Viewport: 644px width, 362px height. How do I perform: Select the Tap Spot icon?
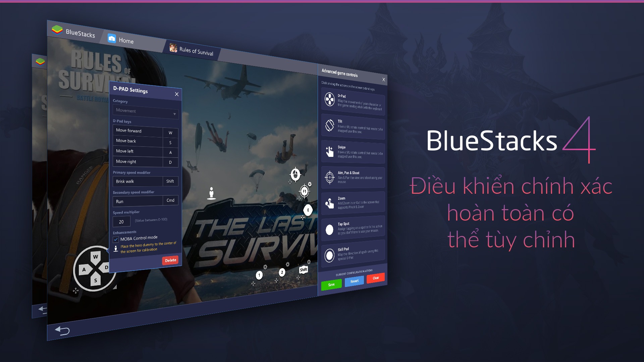point(329,228)
